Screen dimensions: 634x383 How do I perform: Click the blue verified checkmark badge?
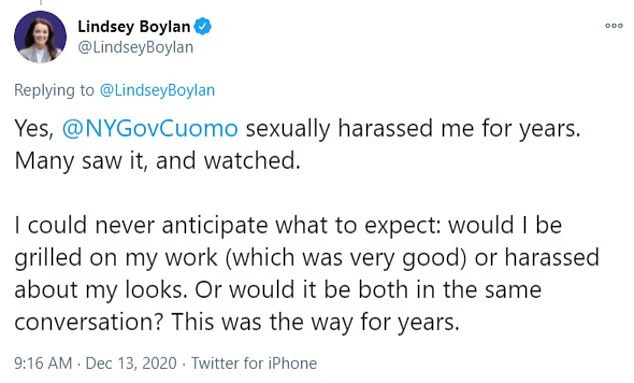point(203,27)
